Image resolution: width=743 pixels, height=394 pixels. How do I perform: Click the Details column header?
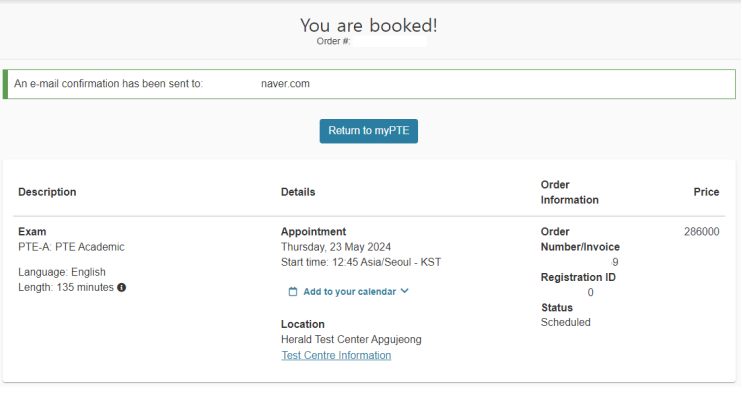point(298,192)
